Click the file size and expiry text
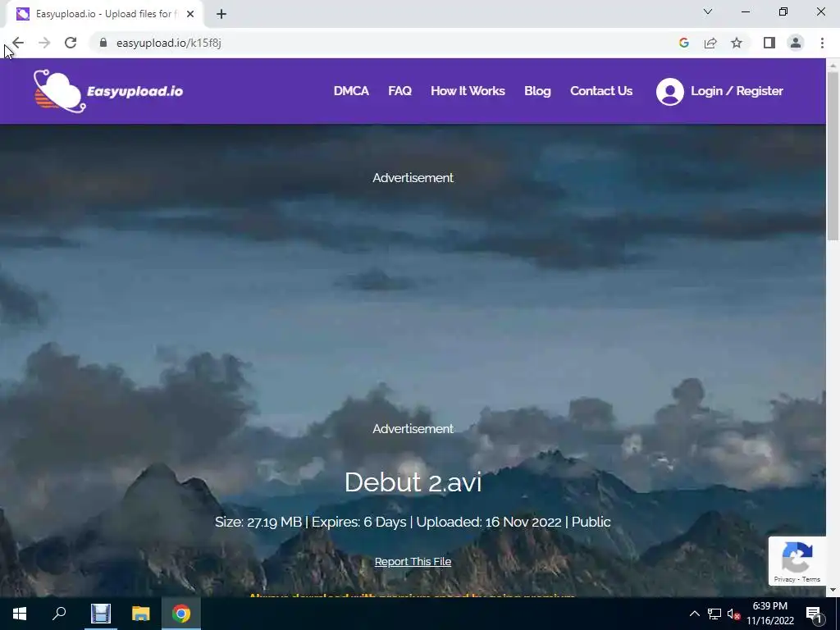The image size is (840, 630). pos(413,522)
